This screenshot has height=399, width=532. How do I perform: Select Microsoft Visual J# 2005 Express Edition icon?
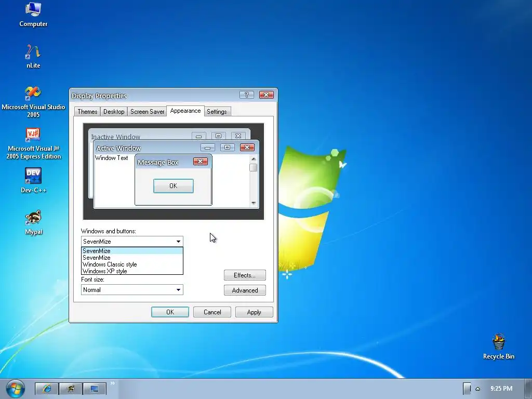pyautogui.click(x=33, y=143)
